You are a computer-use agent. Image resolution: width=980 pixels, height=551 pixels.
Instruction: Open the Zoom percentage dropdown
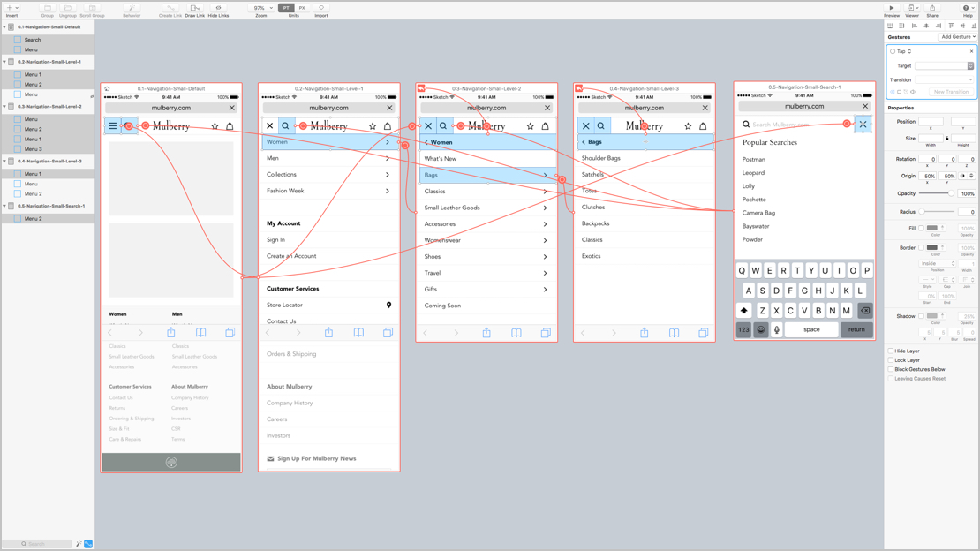click(x=261, y=8)
